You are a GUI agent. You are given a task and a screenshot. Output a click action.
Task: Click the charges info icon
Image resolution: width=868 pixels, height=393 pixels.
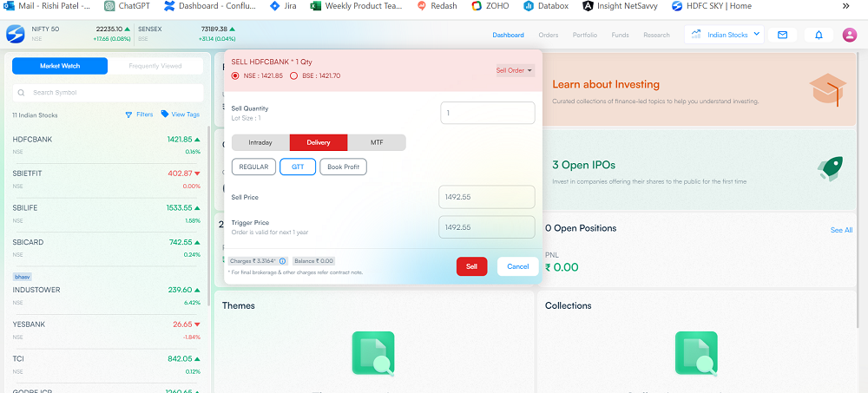(x=282, y=261)
